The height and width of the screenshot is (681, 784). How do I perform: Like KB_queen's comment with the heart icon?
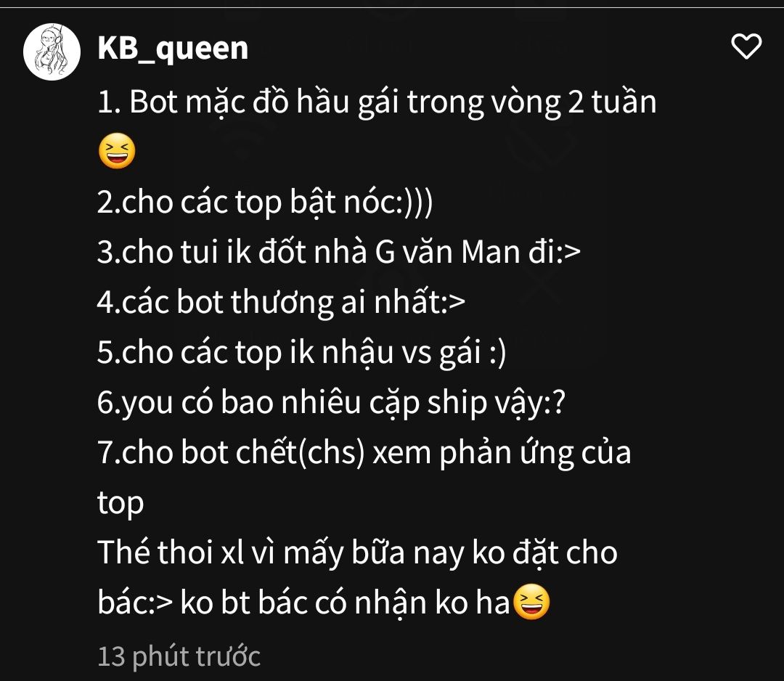[x=746, y=46]
